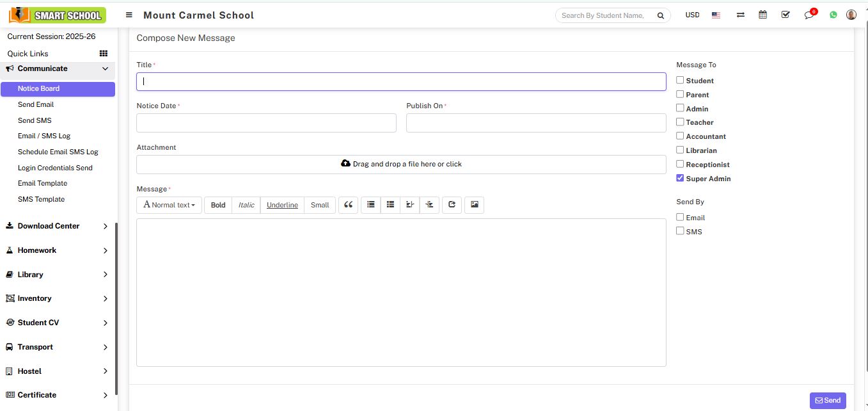Check the Student recipient checkbox
The width and height of the screenshot is (868, 411).
[680, 80]
